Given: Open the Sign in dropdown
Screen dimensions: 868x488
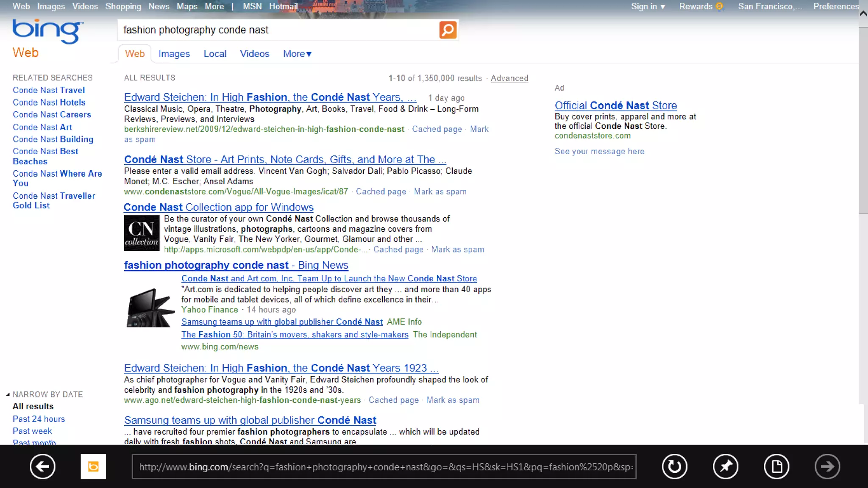Looking at the screenshot, I should 648,6.
